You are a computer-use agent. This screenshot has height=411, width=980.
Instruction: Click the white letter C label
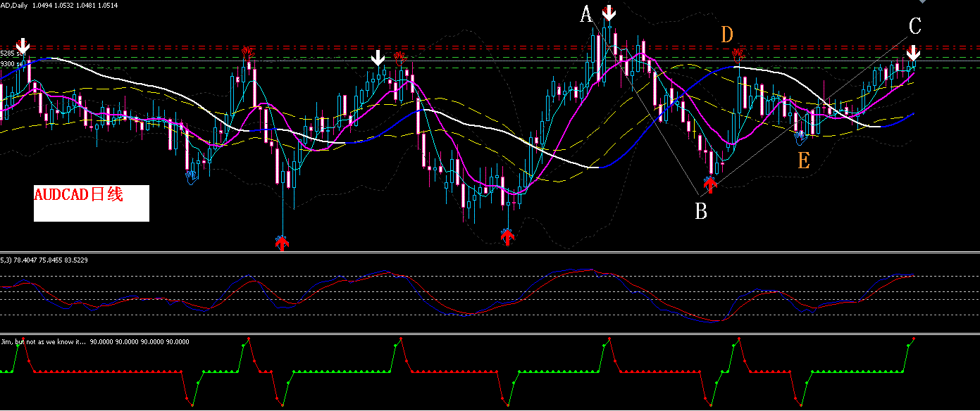(914, 27)
